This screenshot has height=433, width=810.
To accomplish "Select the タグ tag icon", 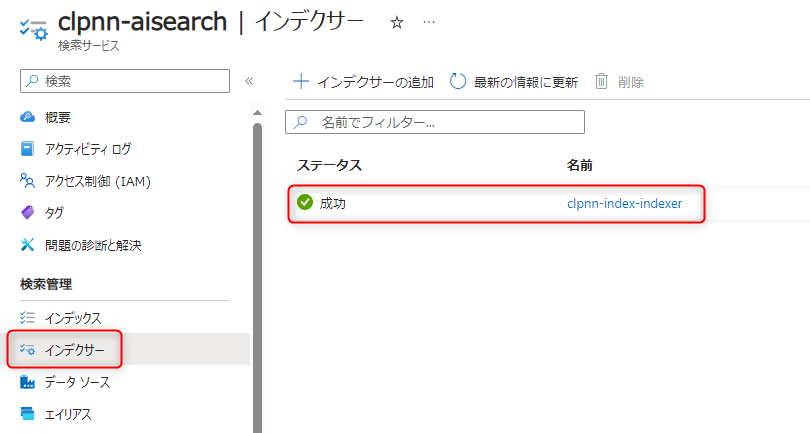I will (28, 213).
